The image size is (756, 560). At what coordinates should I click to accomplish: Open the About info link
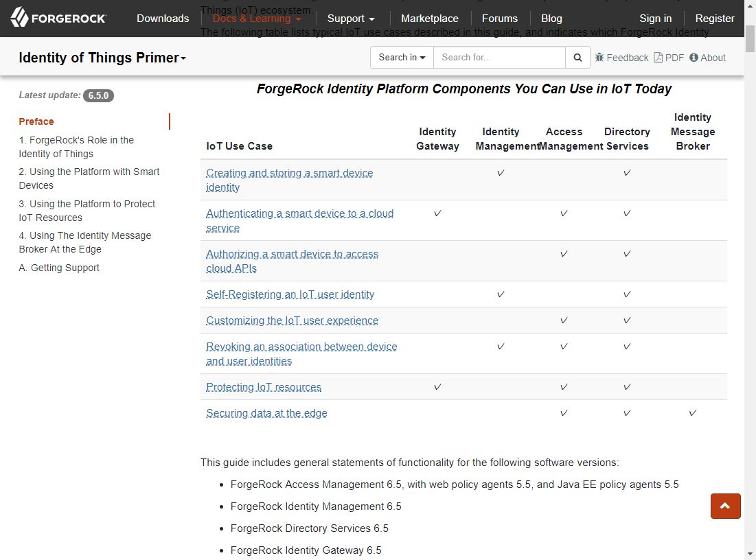point(707,58)
